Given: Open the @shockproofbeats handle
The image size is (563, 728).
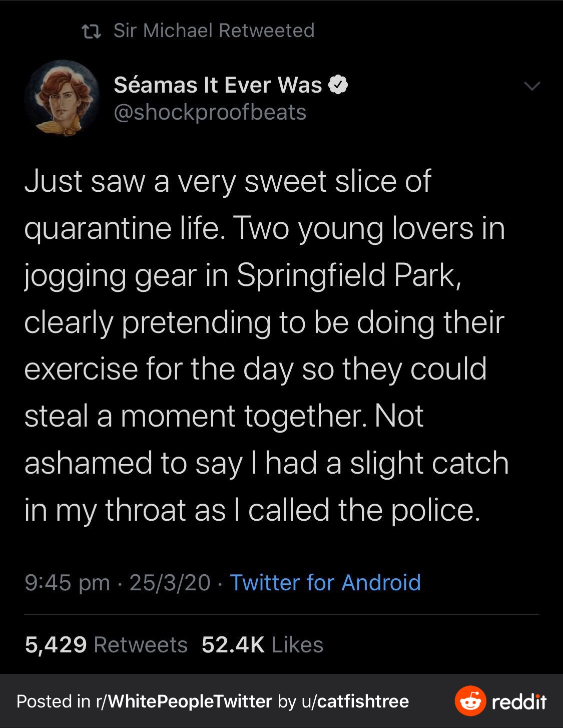Looking at the screenshot, I should tap(210, 112).
